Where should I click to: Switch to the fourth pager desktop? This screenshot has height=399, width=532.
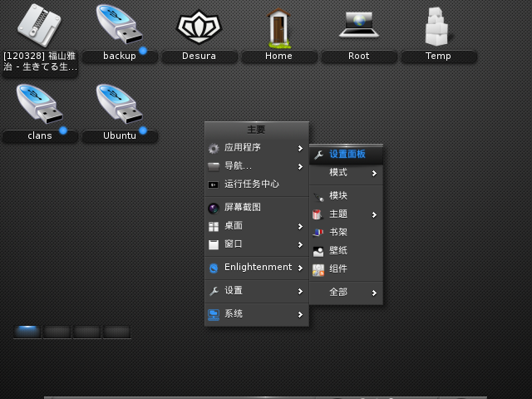116,332
